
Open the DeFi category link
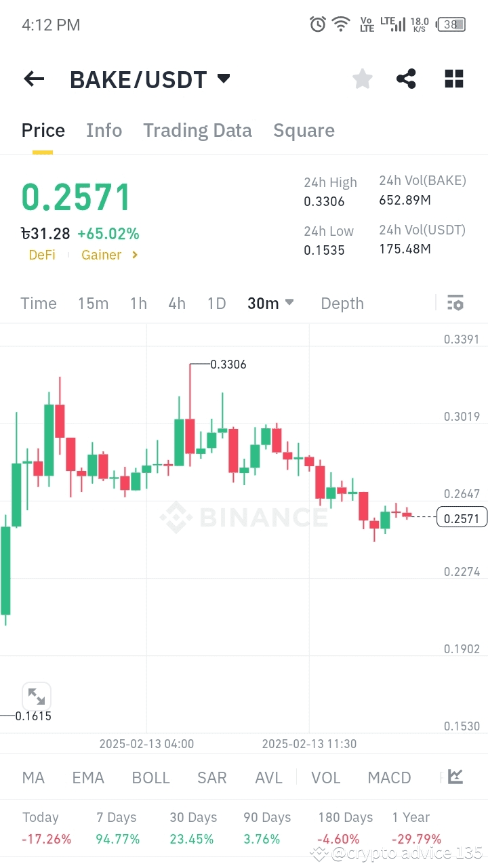coord(42,255)
